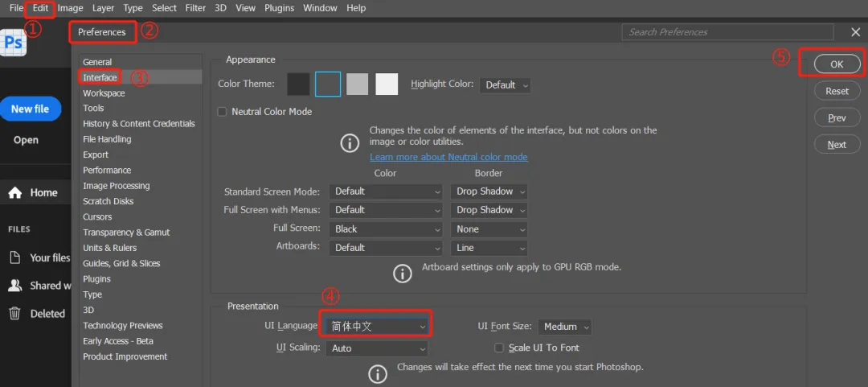Toggle the Scale UI To Font checkbox
Image resolution: width=868 pixels, height=387 pixels.
coord(499,348)
